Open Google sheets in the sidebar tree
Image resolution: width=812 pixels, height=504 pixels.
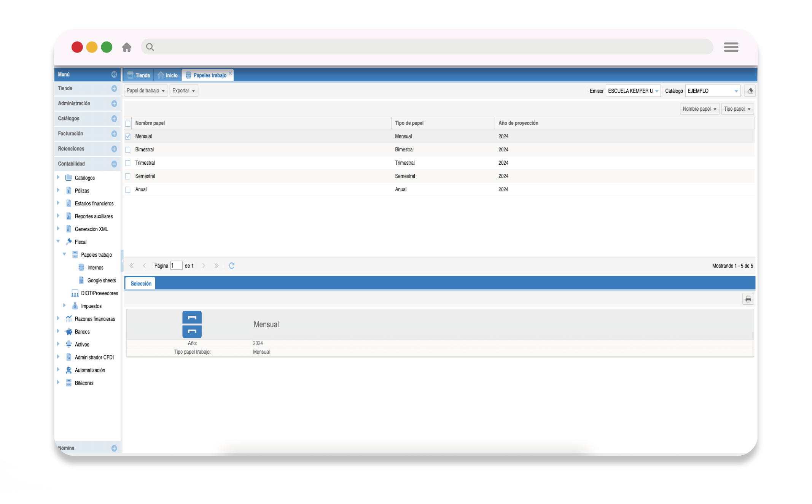coord(101,280)
